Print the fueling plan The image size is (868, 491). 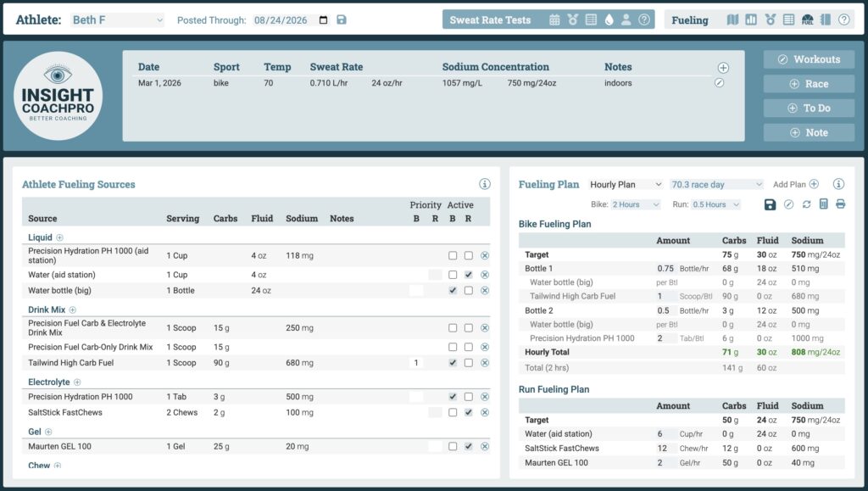tap(840, 204)
